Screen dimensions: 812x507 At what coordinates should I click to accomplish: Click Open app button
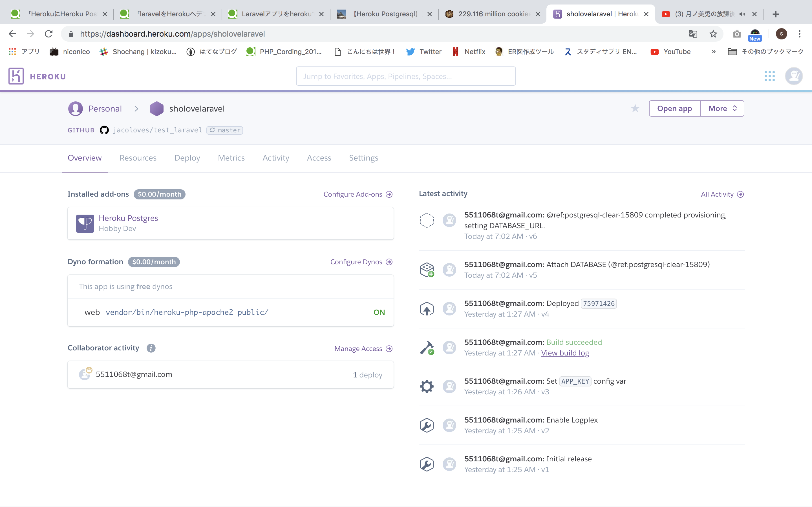tap(674, 108)
